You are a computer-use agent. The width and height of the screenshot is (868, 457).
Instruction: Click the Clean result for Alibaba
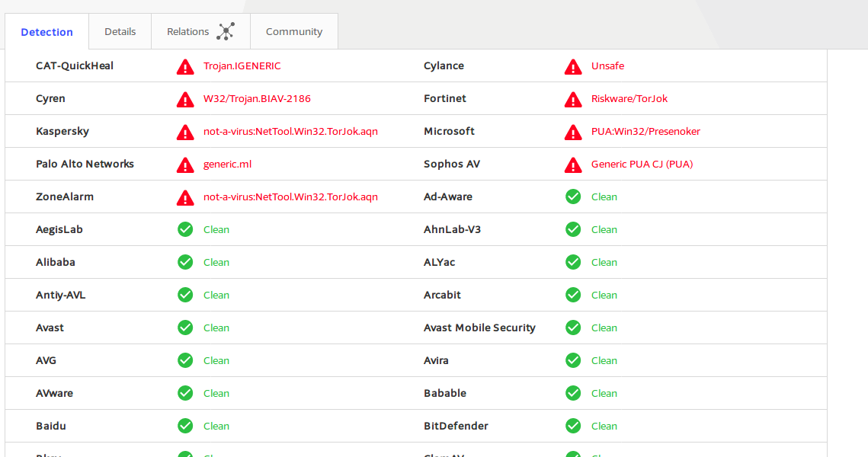point(216,262)
